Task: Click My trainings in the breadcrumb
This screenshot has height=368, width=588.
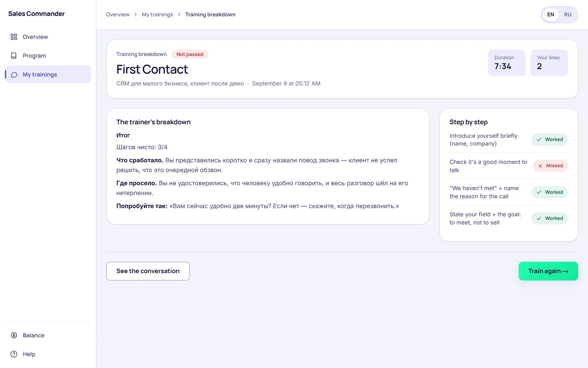Action: point(157,14)
